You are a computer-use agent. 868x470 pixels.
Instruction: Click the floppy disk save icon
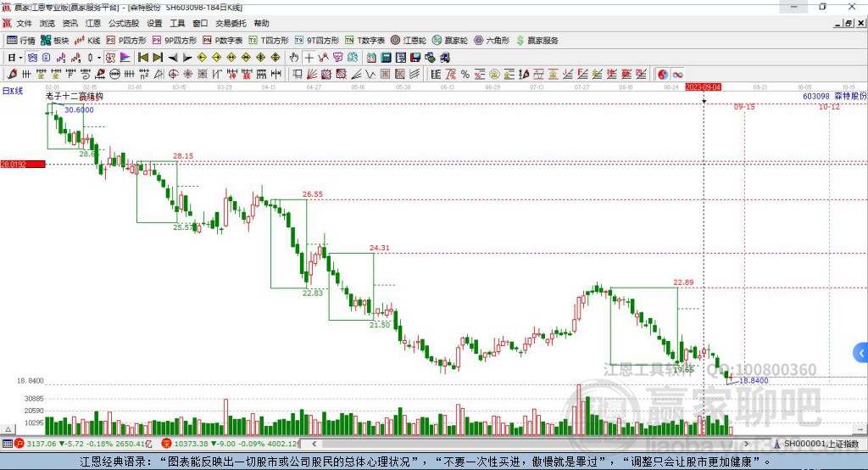415,58
